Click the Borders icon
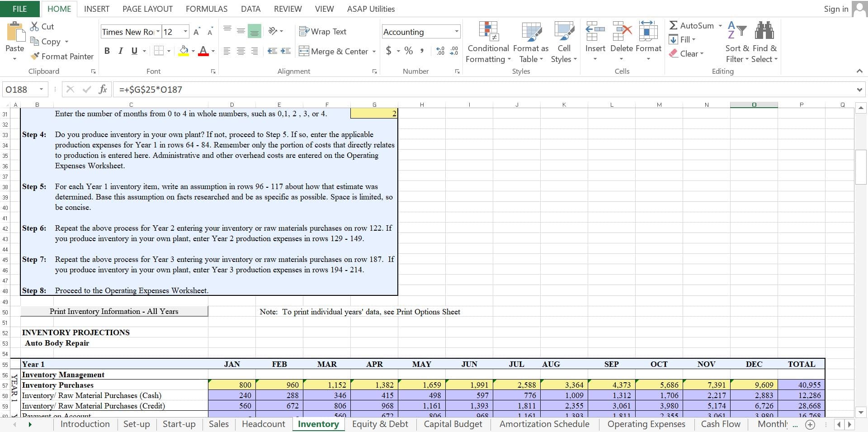The image size is (868, 432). coord(159,51)
